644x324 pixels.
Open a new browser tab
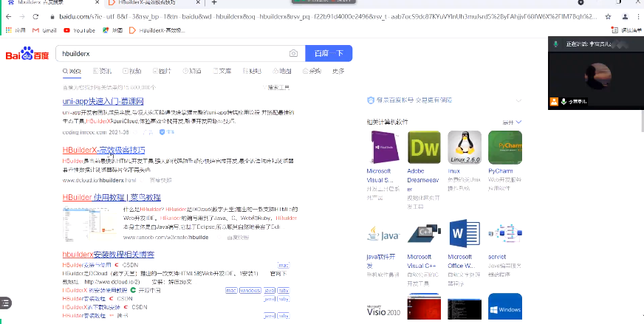pos(214,2)
